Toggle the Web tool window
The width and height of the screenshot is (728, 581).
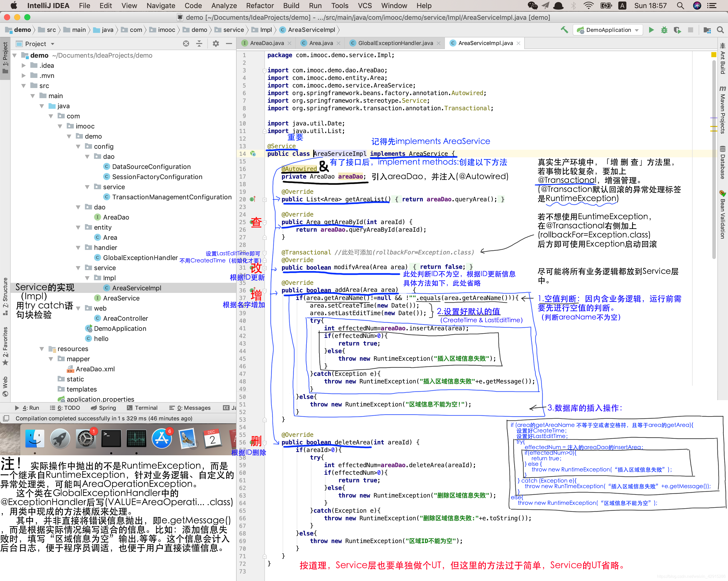coord(5,386)
